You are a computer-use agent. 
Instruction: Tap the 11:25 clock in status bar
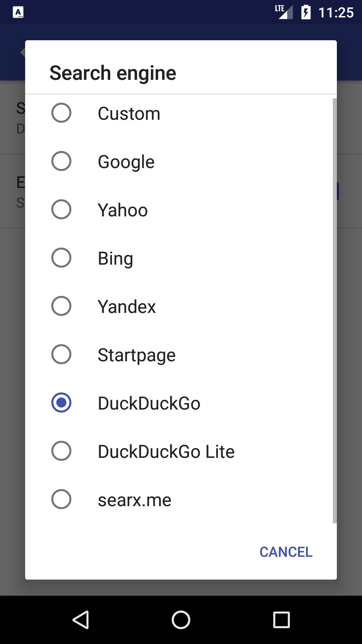click(336, 13)
